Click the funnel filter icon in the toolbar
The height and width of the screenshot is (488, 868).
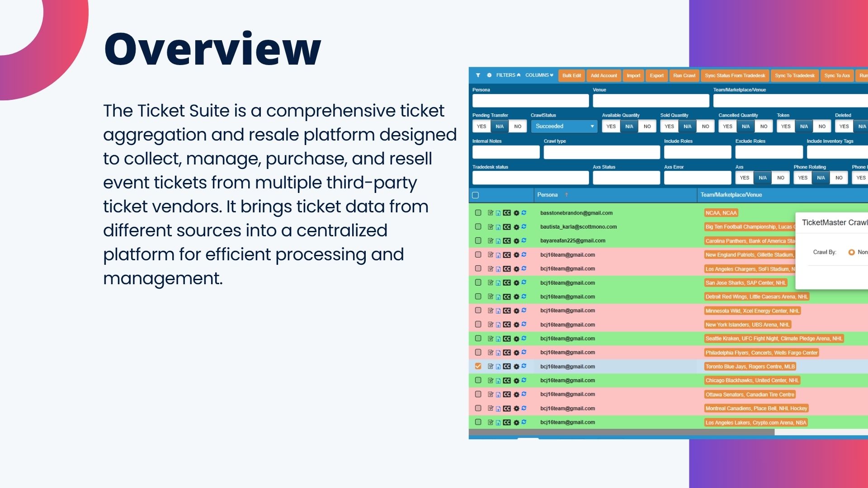click(478, 75)
